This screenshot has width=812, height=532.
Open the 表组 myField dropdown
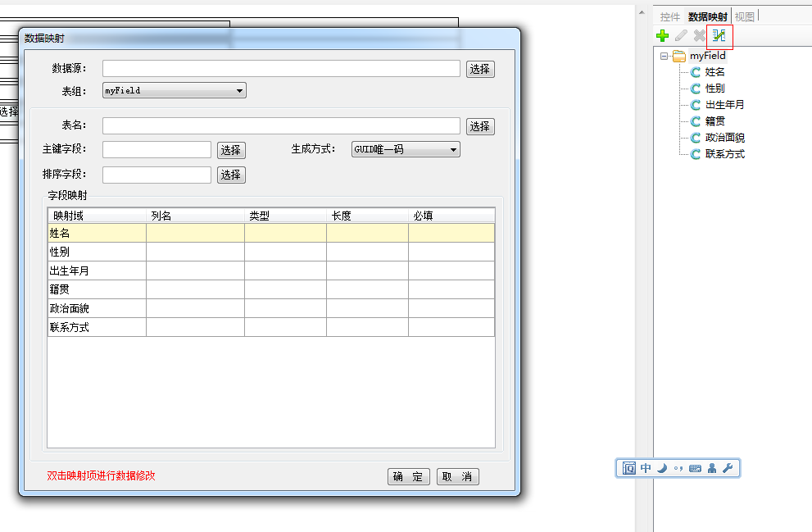175,91
